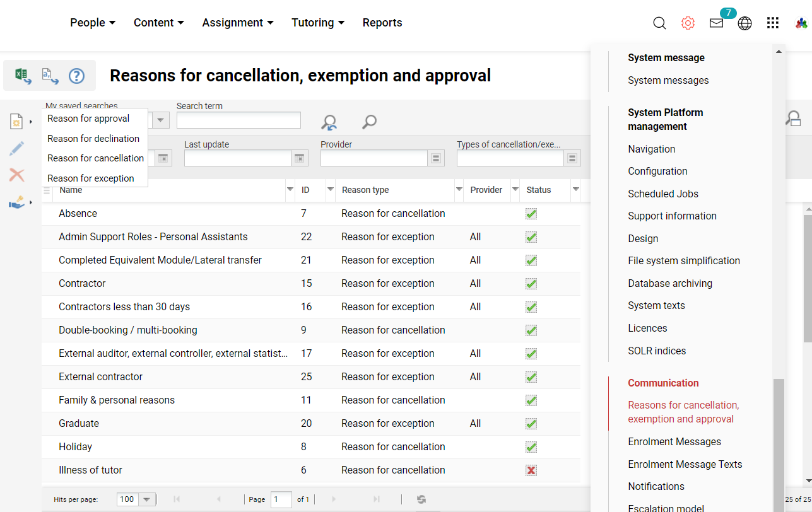Click the pencil edit icon

pyautogui.click(x=17, y=149)
